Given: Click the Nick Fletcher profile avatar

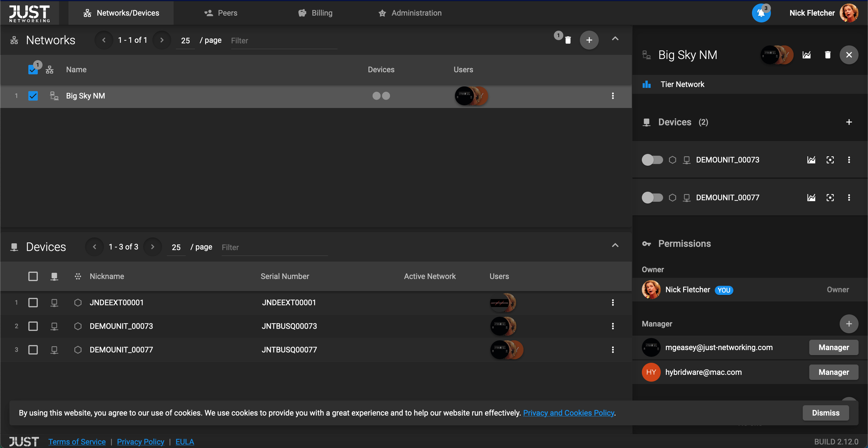Looking at the screenshot, I should [849, 13].
